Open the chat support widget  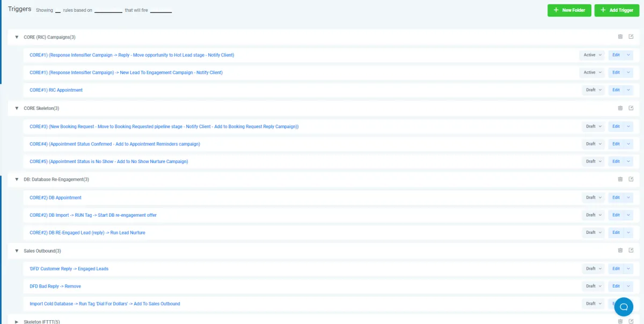point(624,307)
